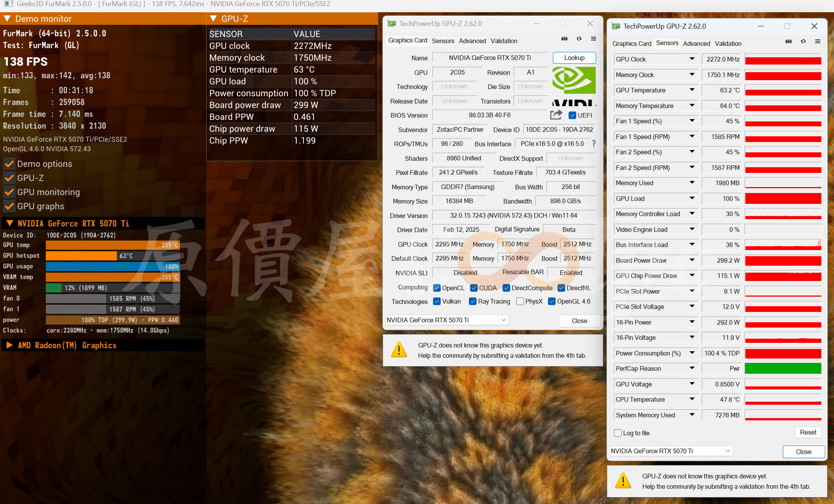Screen dimensions: 834x504
Task: Click the screenshot camera icon in left GPU-Z window
Action: point(564,39)
